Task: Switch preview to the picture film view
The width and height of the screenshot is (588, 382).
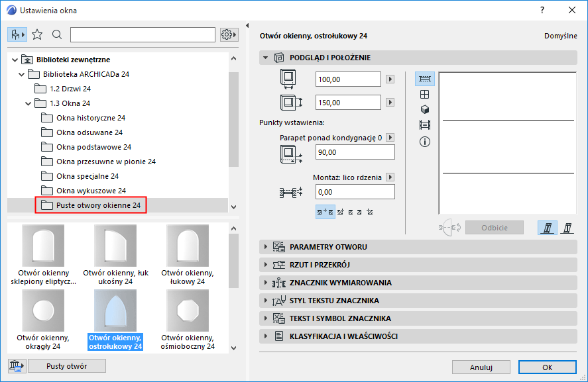Action: tap(424, 124)
